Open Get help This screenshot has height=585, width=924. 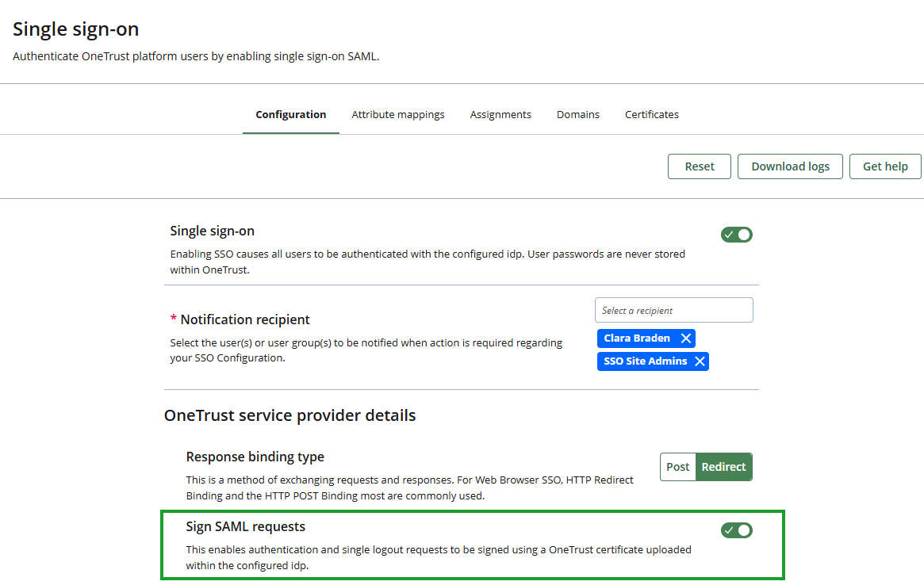click(885, 166)
